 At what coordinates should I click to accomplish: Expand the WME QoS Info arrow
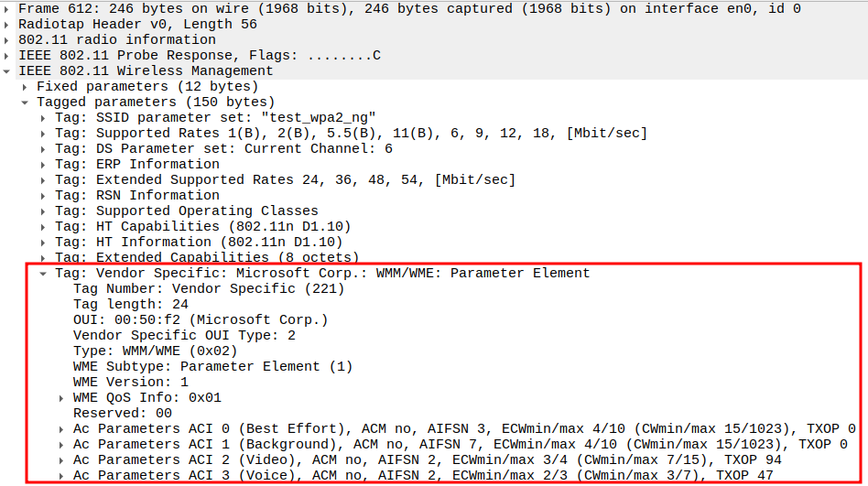[61, 397]
